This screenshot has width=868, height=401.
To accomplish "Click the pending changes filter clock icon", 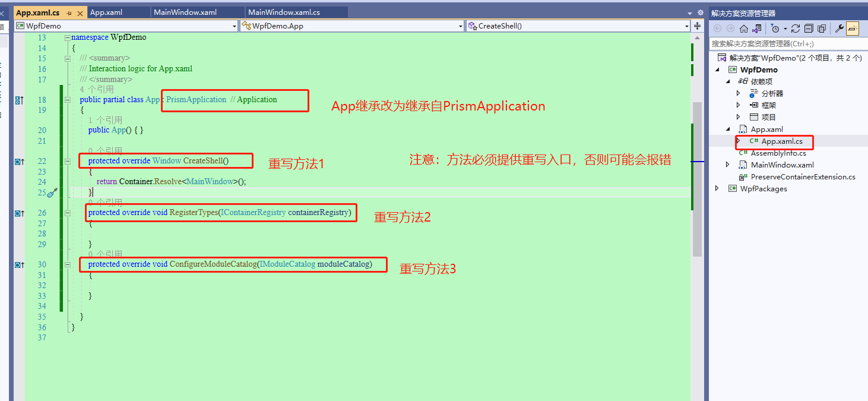I will point(775,28).
